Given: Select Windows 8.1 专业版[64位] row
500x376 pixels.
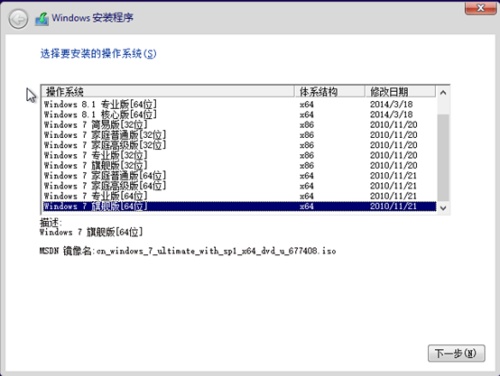Looking at the screenshot, I should 239,104.
